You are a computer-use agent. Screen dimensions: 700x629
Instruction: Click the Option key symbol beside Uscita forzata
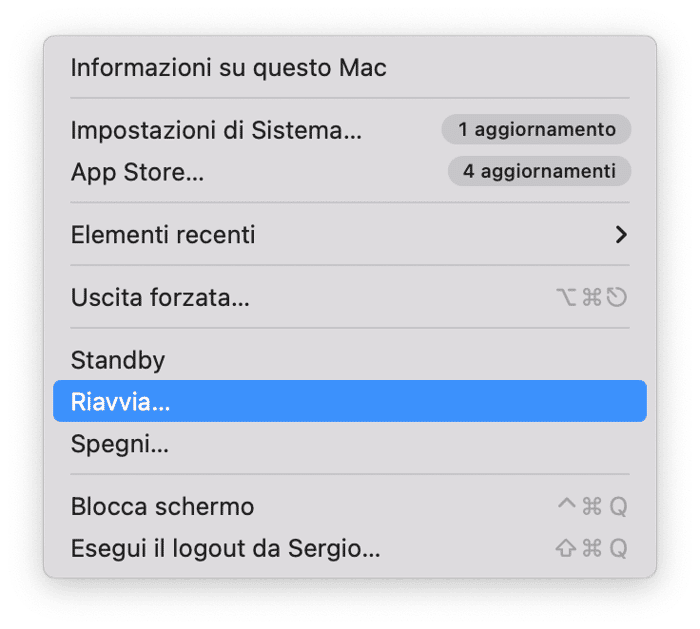(566, 297)
